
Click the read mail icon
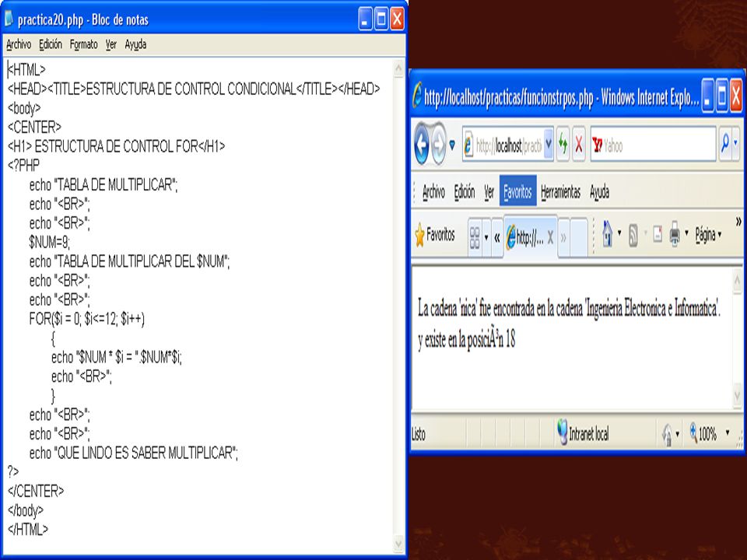(x=658, y=234)
